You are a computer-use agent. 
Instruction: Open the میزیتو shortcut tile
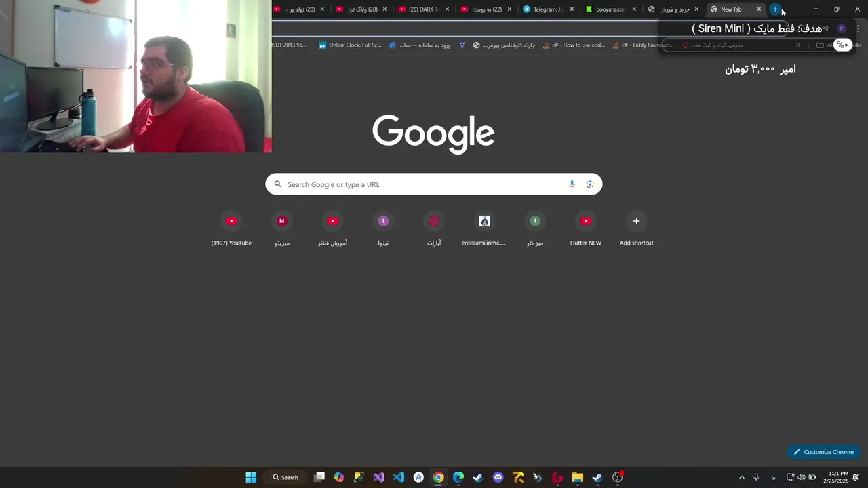click(x=282, y=230)
